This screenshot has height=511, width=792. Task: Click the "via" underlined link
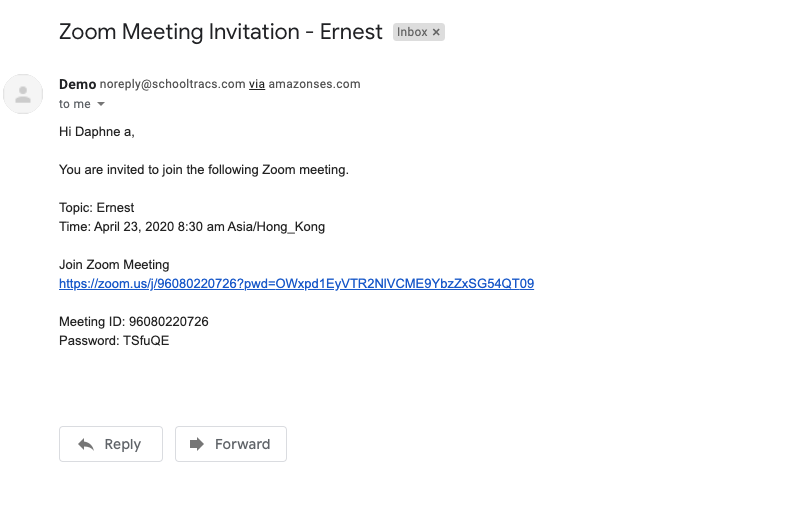click(257, 84)
